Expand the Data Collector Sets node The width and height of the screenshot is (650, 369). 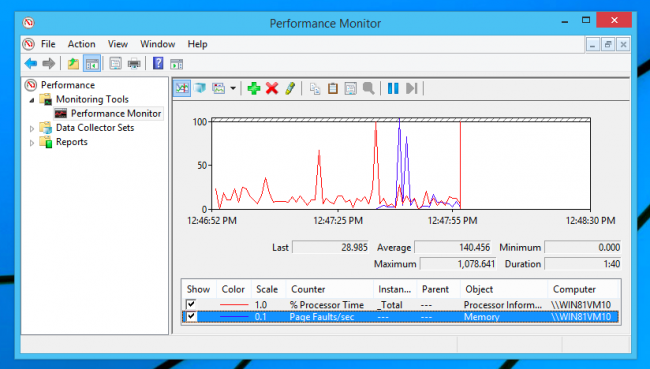tap(32, 129)
